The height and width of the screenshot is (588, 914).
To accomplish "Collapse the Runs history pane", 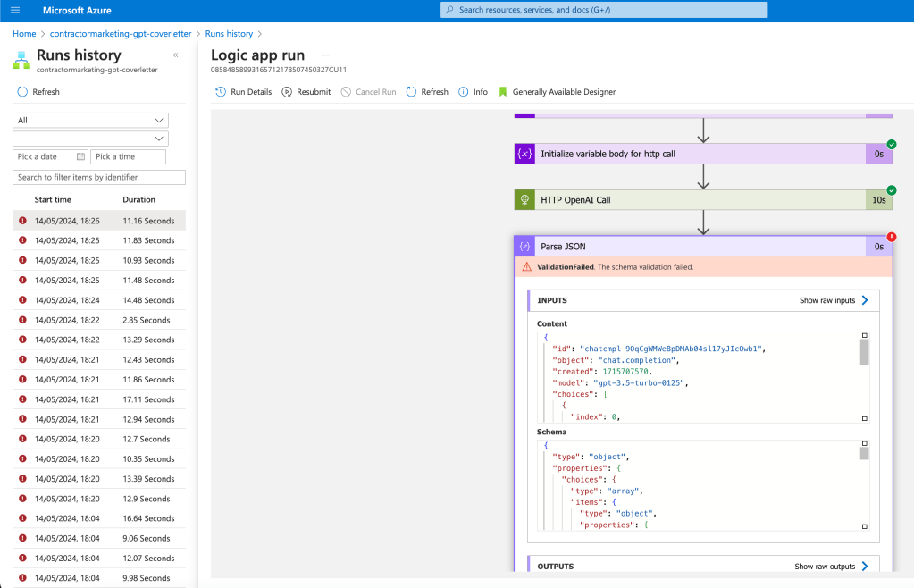I will (175, 55).
